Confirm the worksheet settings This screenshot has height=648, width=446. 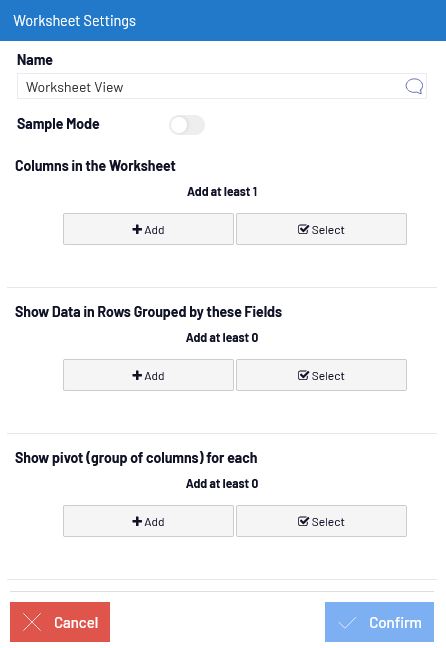[x=379, y=622]
